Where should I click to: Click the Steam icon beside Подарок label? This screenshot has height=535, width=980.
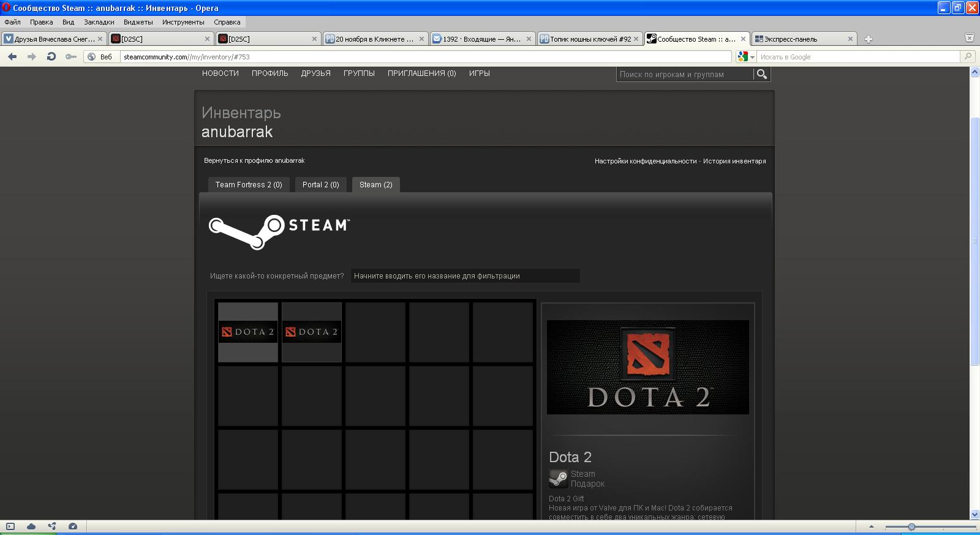pyautogui.click(x=558, y=479)
